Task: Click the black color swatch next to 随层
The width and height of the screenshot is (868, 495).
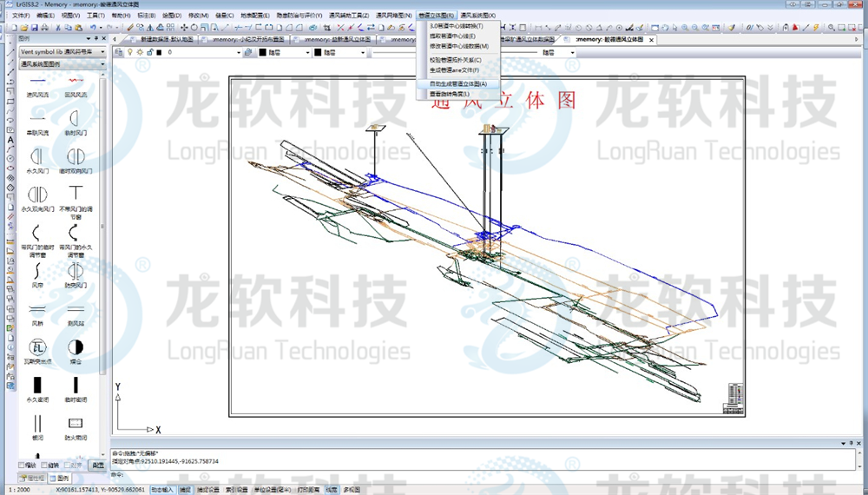Action: [x=261, y=52]
